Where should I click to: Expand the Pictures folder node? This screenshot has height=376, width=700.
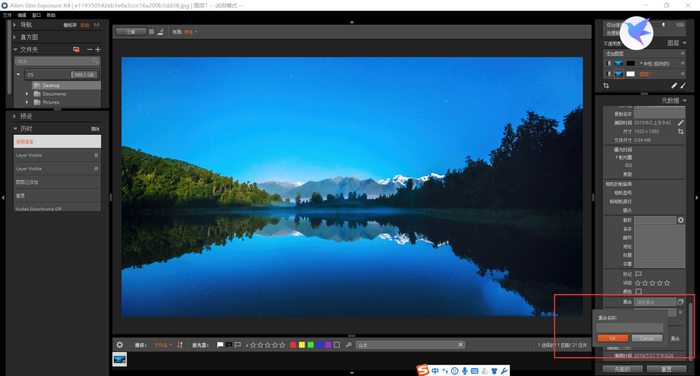pos(27,102)
